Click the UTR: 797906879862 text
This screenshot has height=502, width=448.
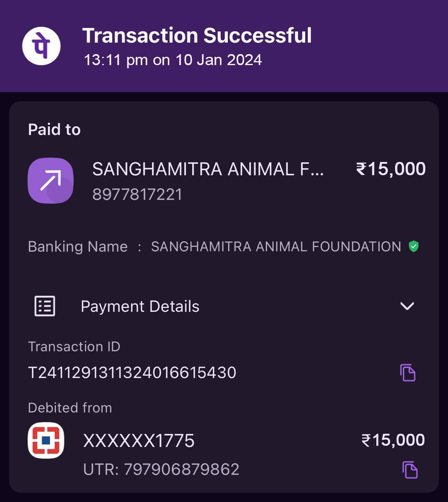161,469
